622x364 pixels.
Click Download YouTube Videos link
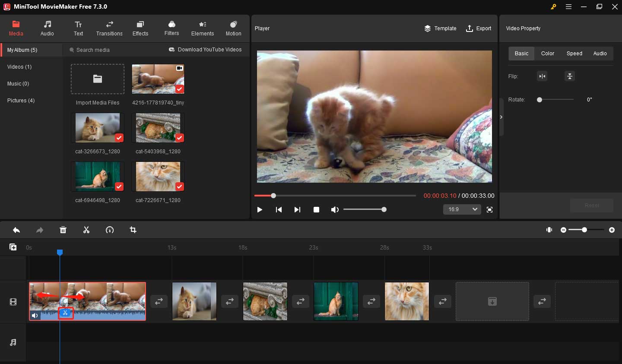(205, 50)
